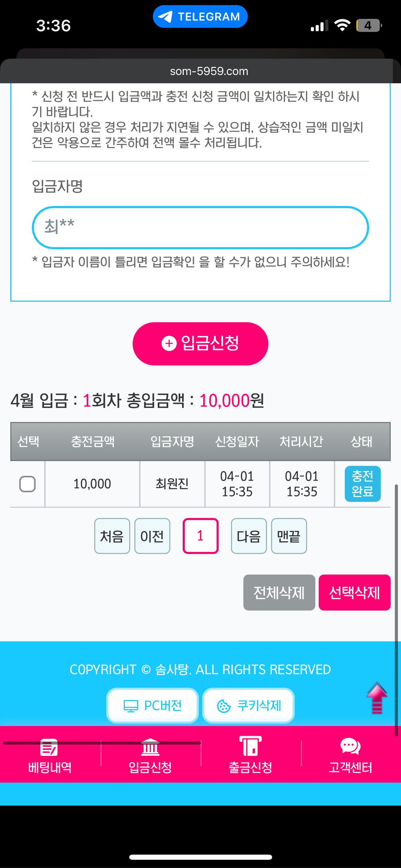Click the 선택삭제 delete-selected button
Screen dimensions: 401x868
[x=354, y=592]
